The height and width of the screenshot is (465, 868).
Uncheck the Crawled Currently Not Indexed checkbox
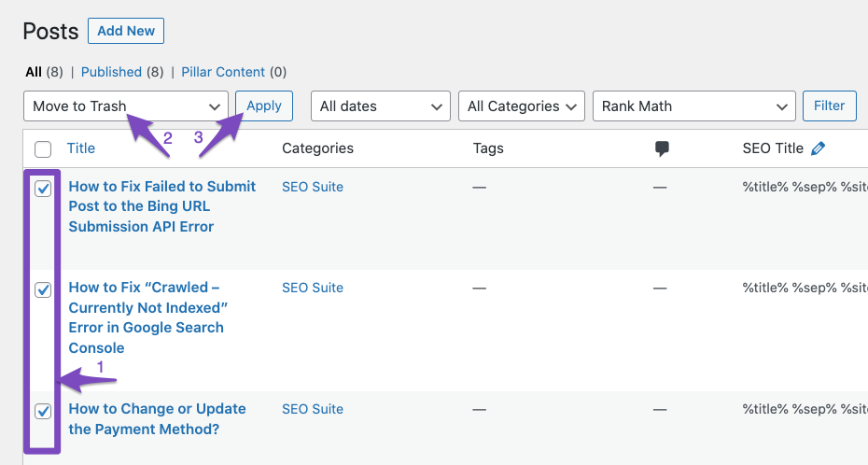pos(43,289)
